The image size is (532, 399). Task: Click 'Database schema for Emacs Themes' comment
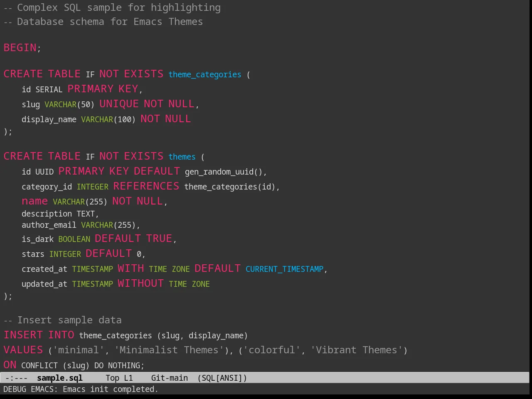pos(103,22)
